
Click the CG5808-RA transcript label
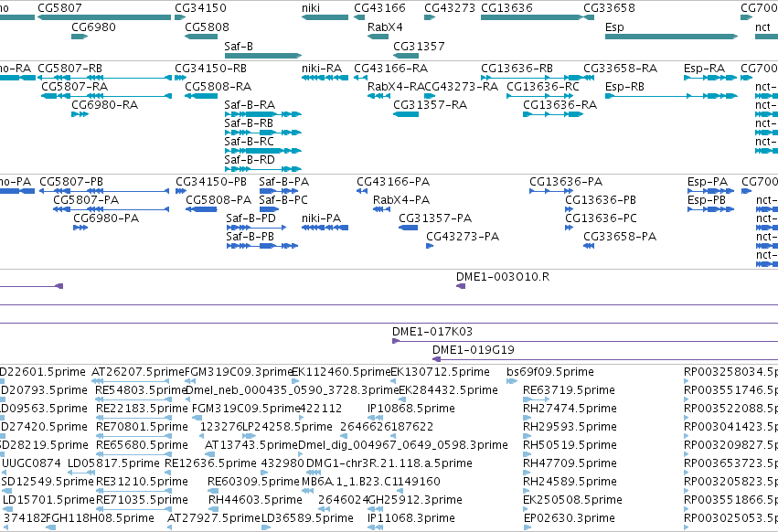tap(218, 86)
